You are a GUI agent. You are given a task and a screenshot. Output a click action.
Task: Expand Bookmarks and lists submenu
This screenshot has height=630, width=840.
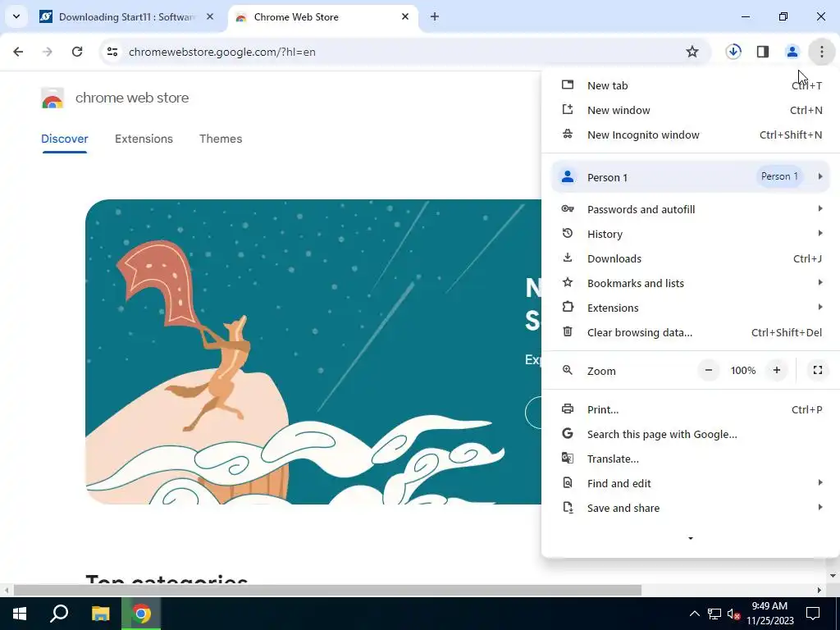[691, 283]
